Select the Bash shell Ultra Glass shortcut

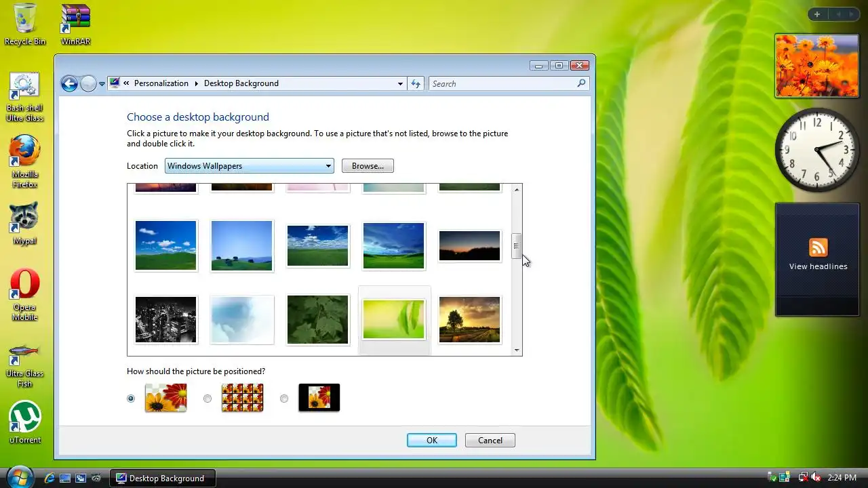tap(24, 98)
